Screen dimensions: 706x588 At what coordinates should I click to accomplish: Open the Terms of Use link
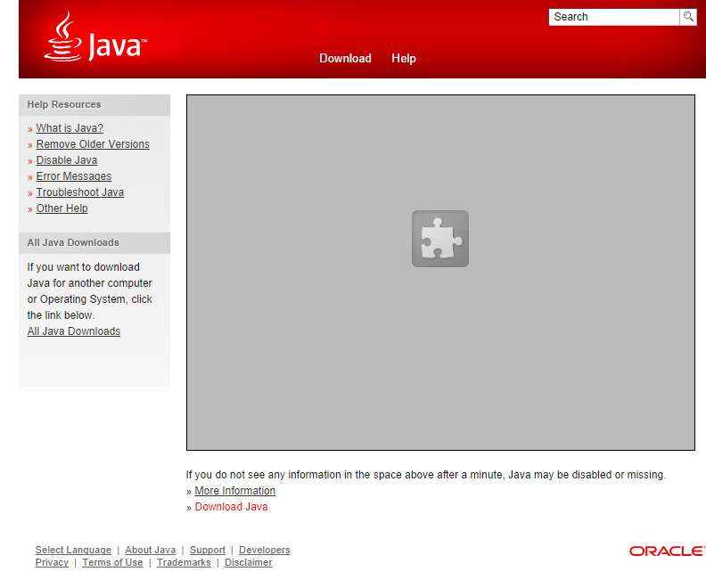pyautogui.click(x=112, y=562)
